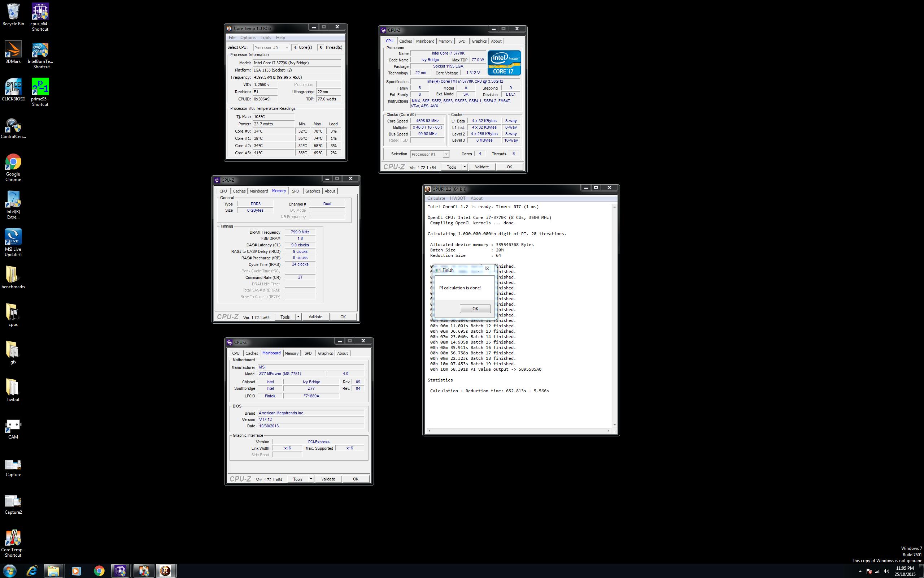Open the Options menu in Core Temp
The image size is (924, 578).
point(248,38)
